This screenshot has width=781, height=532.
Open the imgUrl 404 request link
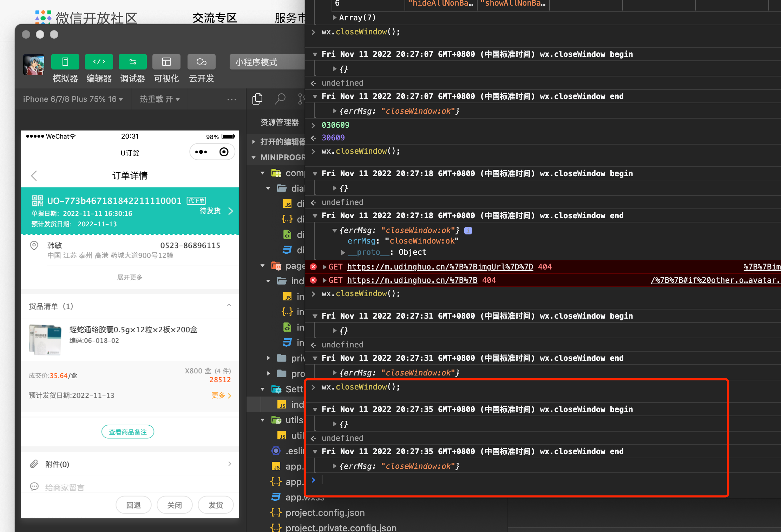440,267
